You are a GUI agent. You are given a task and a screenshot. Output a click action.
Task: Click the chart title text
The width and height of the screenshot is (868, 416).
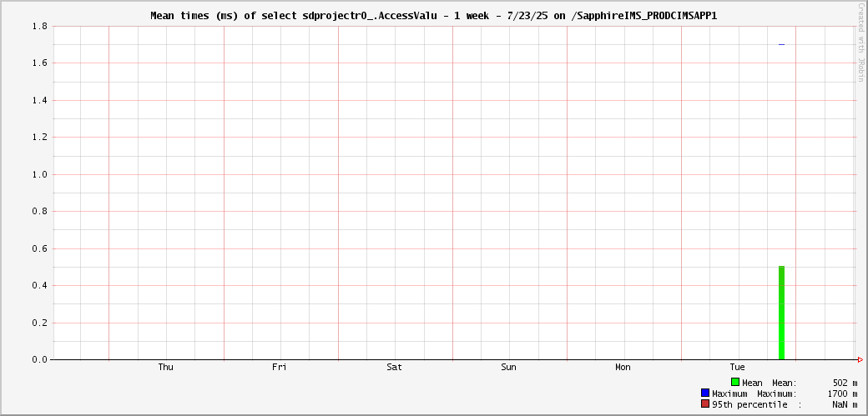[433, 16]
